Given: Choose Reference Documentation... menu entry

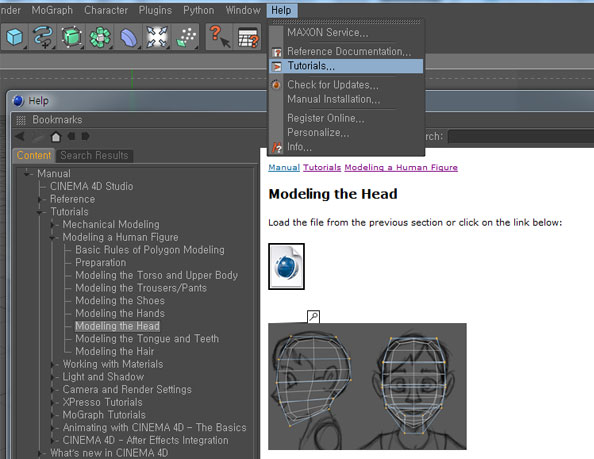Looking at the screenshot, I should [346, 52].
